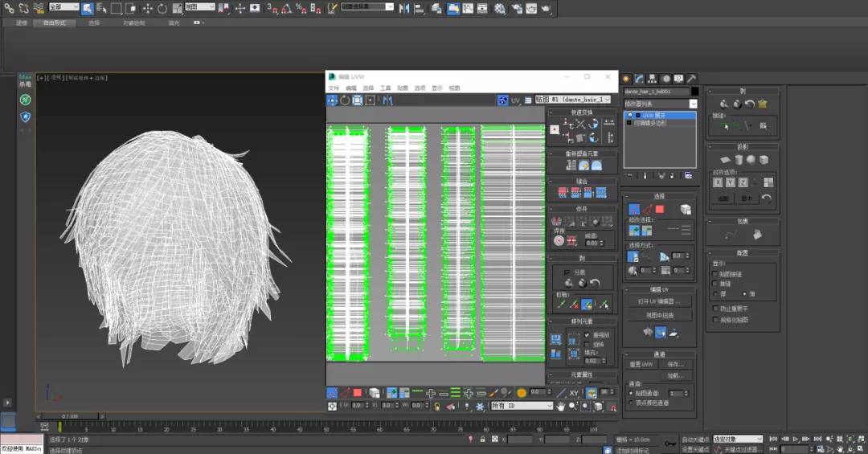Screen dimensions: 868x454
Task: Expand the texture map dropdown dante_hair_1
Action: click(606, 100)
